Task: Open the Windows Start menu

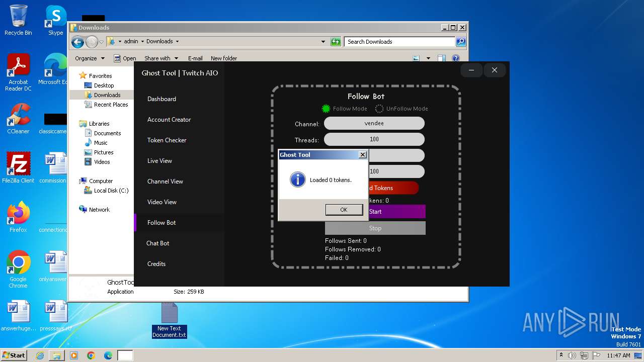Action: pos(14,355)
